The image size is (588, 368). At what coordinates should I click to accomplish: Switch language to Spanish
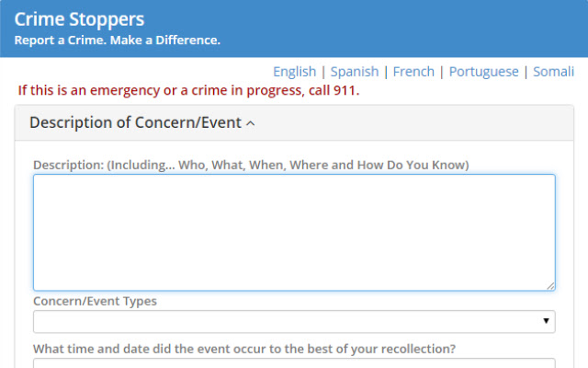coord(355,72)
